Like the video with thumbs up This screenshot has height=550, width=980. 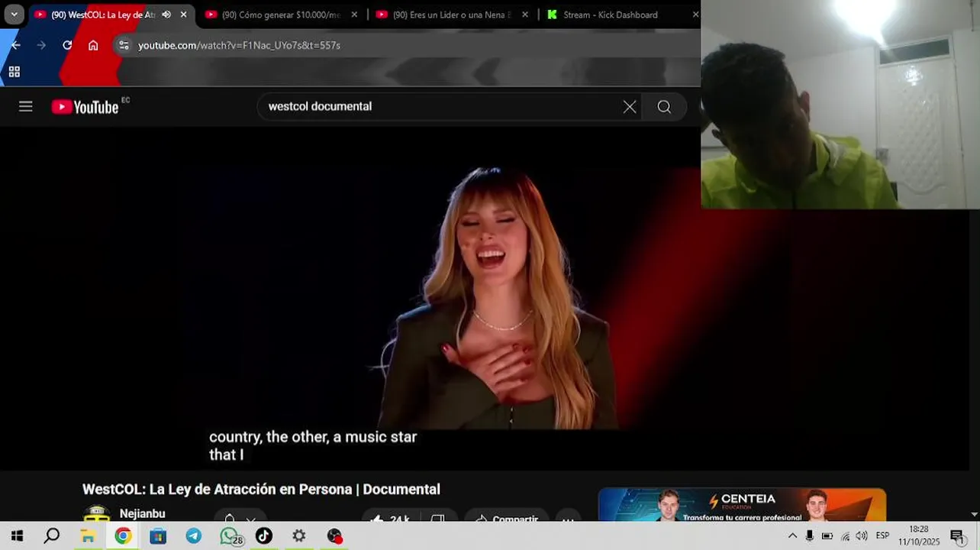(391, 517)
